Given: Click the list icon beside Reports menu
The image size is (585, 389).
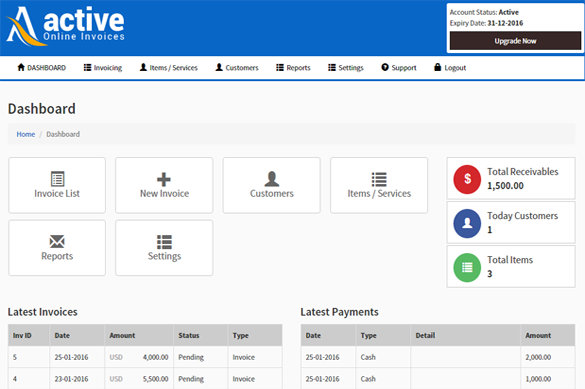Looking at the screenshot, I should pos(280,67).
